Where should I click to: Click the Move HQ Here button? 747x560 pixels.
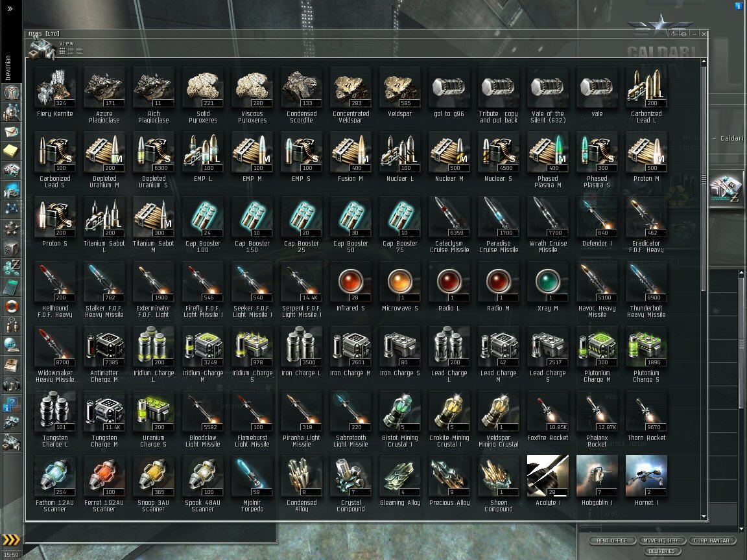coord(661,541)
